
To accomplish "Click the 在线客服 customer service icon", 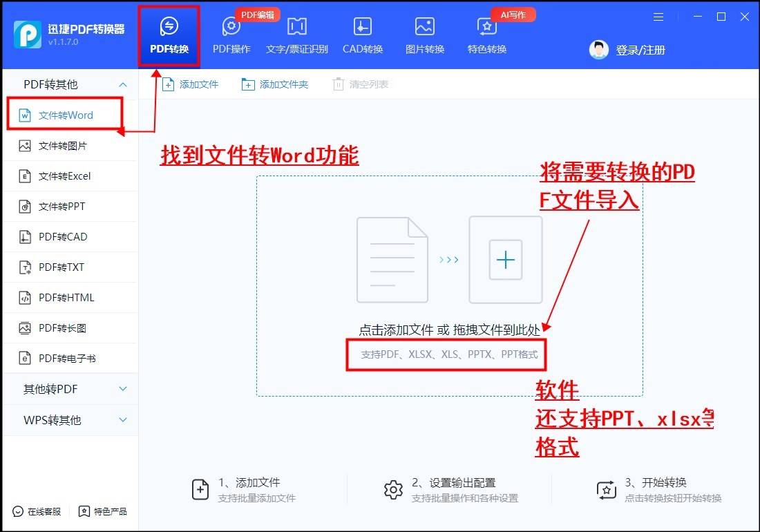I will coord(36,511).
